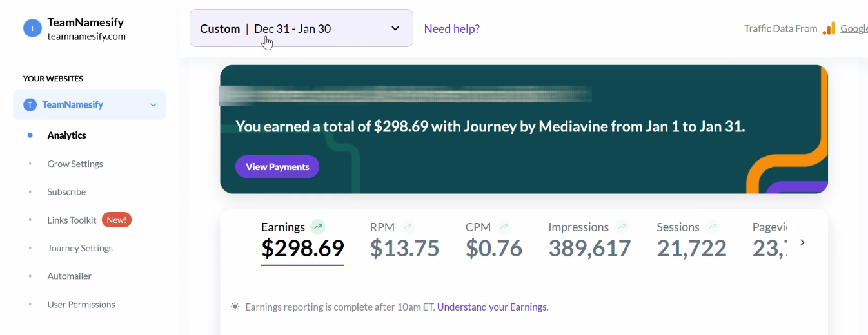Click the Google Analytics bar chart icon
Image resolution: width=868 pixels, height=335 pixels.
[829, 28]
